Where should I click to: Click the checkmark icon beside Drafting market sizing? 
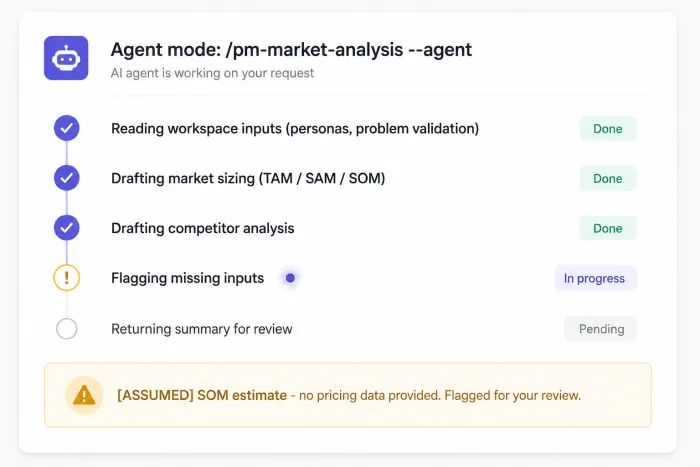point(67,178)
